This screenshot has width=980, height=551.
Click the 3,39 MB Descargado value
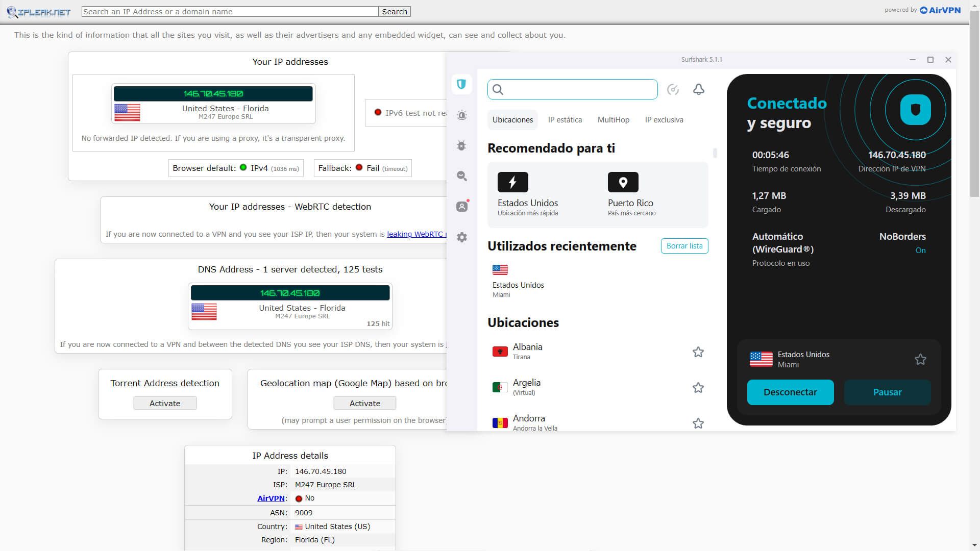pos(908,195)
